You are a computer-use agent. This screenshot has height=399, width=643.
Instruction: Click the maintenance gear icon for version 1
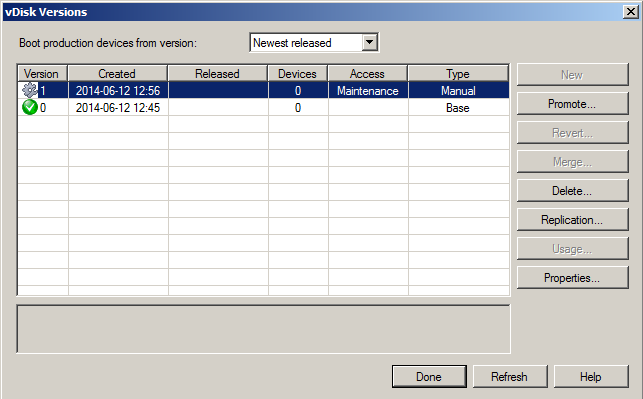point(30,90)
